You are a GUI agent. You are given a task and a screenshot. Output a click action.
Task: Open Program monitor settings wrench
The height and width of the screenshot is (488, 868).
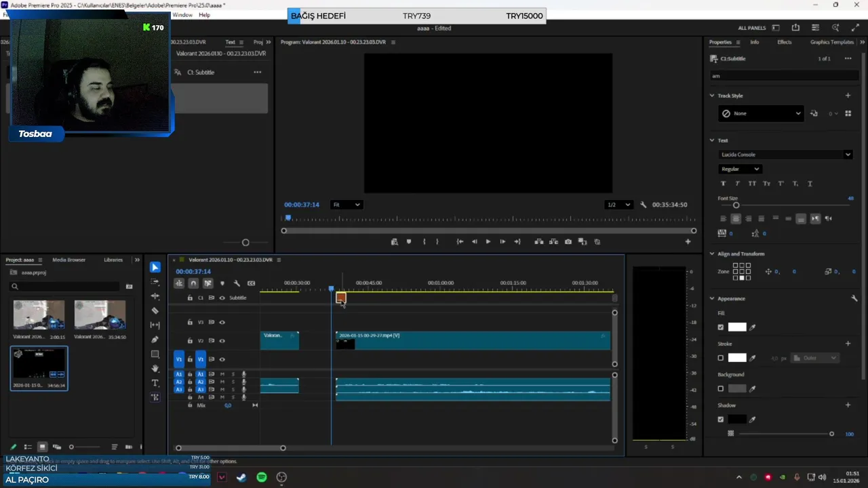coord(643,205)
